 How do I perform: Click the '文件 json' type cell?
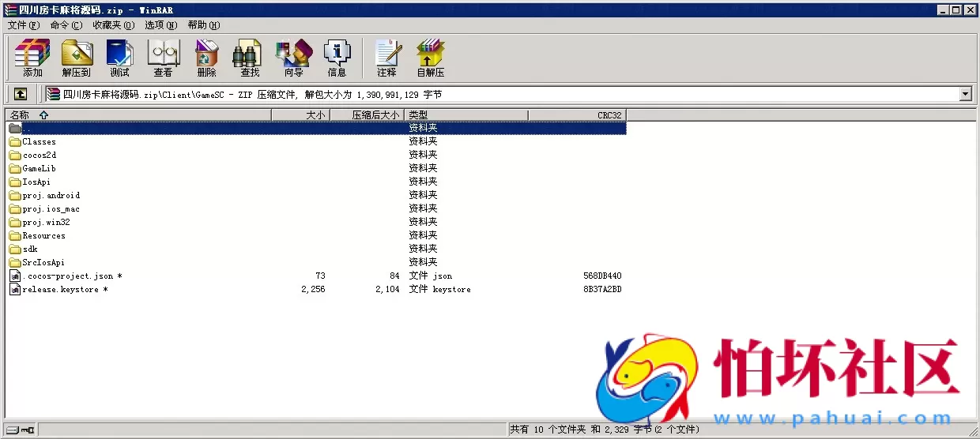pyautogui.click(x=431, y=276)
